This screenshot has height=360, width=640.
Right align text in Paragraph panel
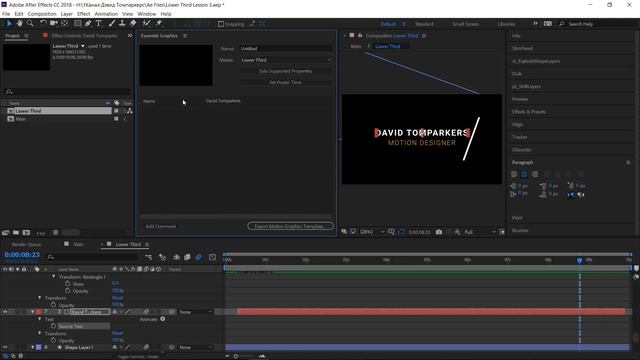(535, 174)
